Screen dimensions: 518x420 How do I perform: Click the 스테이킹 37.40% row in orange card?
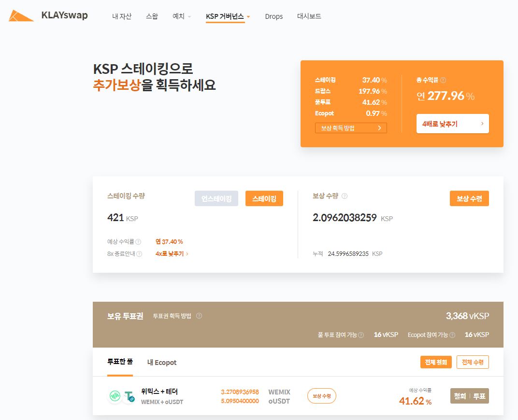coord(351,80)
